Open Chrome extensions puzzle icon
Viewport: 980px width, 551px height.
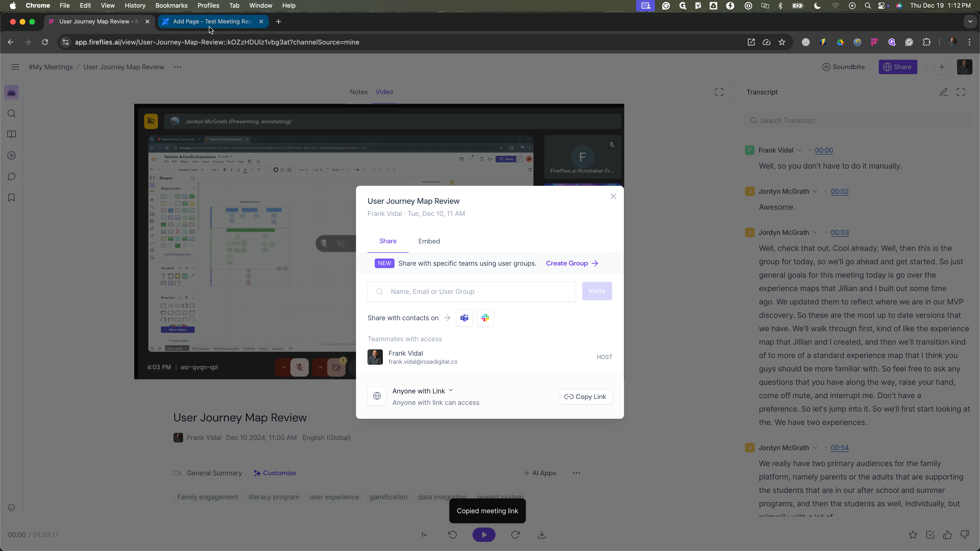coord(926,42)
